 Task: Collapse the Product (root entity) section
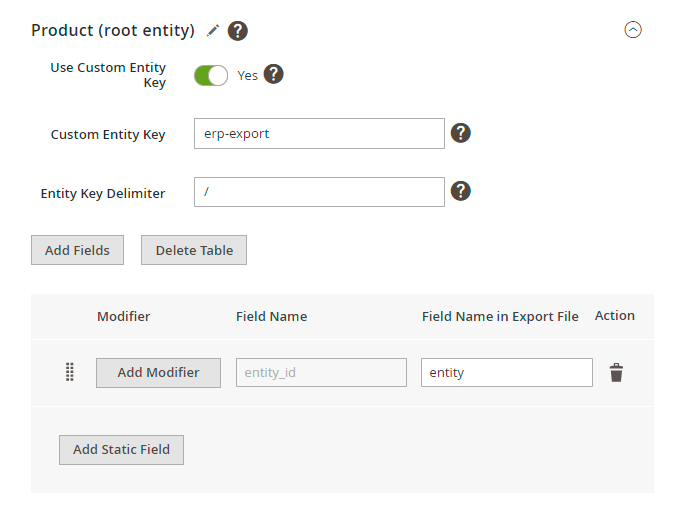pos(632,30)
